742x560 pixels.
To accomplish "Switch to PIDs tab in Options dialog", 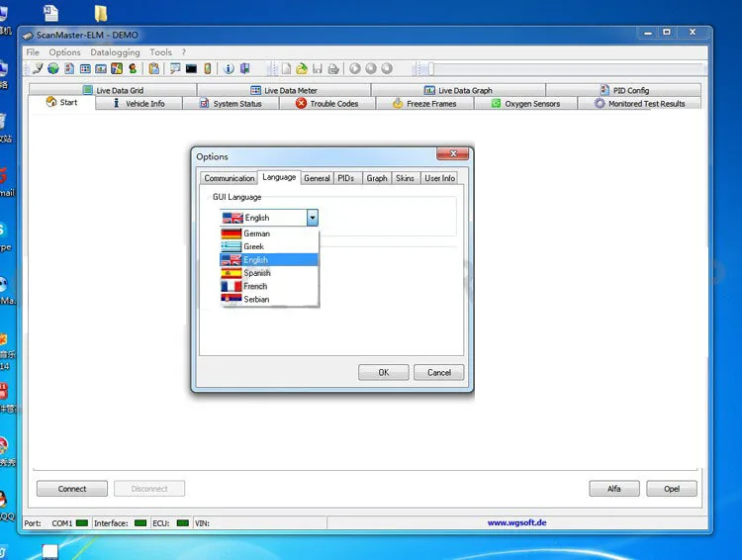I will (x=346, y=178).
